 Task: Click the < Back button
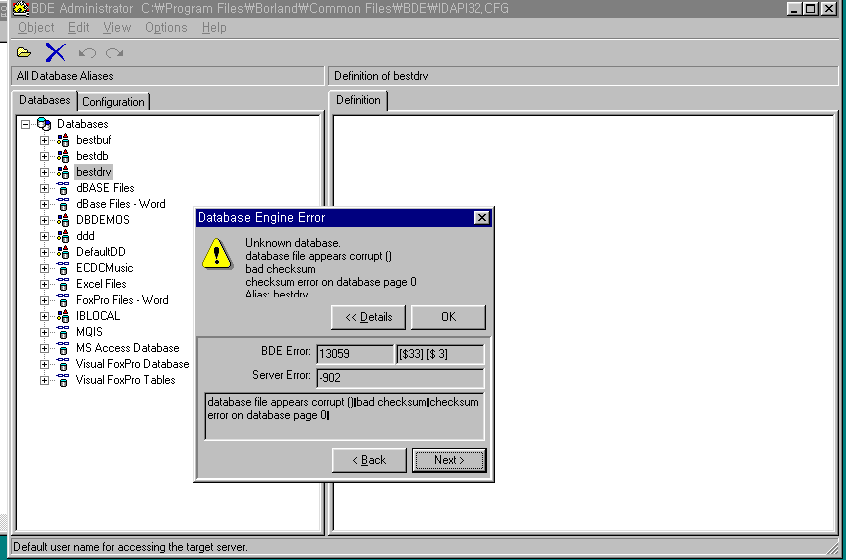(x=369, y=460)
